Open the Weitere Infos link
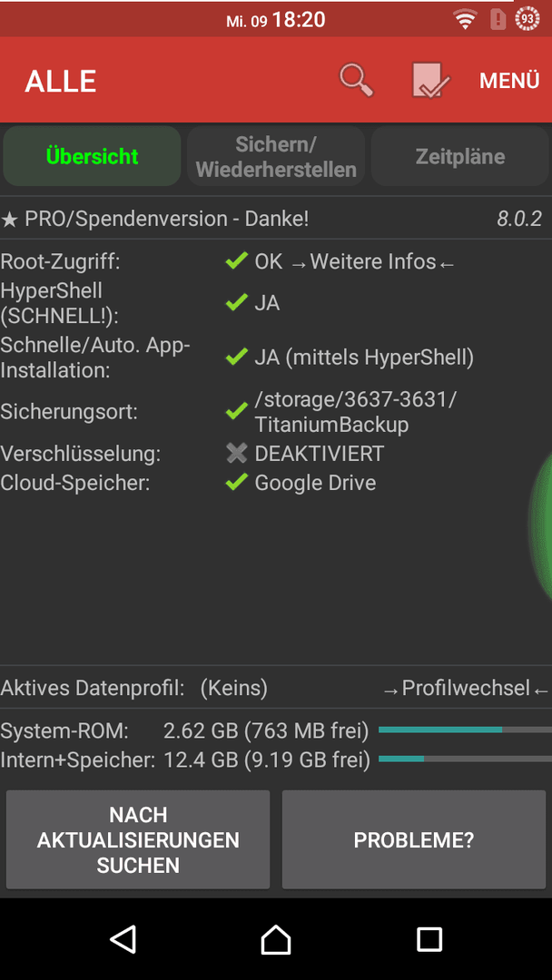Screen dimensions: 552x980 (372, 262)
